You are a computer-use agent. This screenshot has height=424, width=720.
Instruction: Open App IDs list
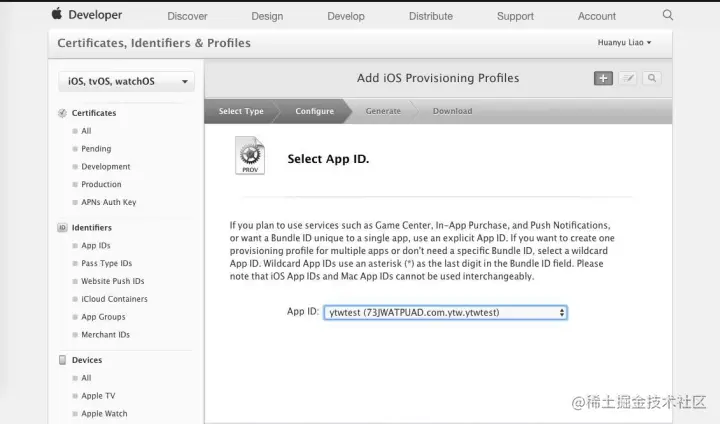[96, 246]
